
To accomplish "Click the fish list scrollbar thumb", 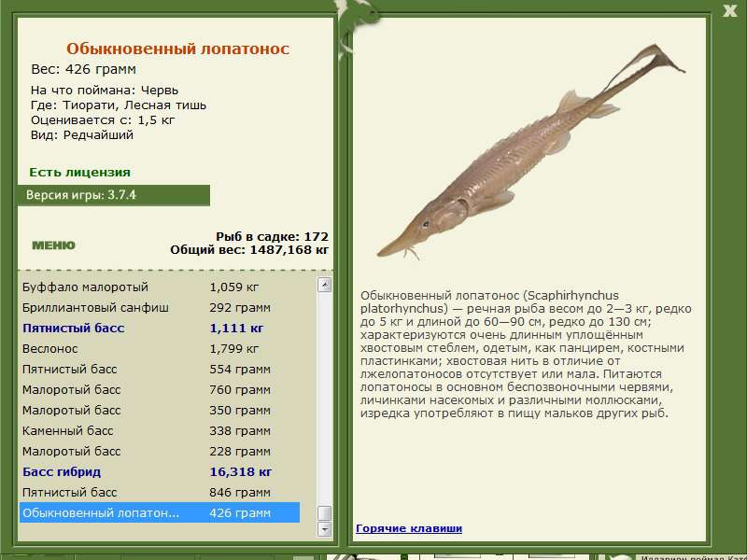I will [x=324, y=512].
